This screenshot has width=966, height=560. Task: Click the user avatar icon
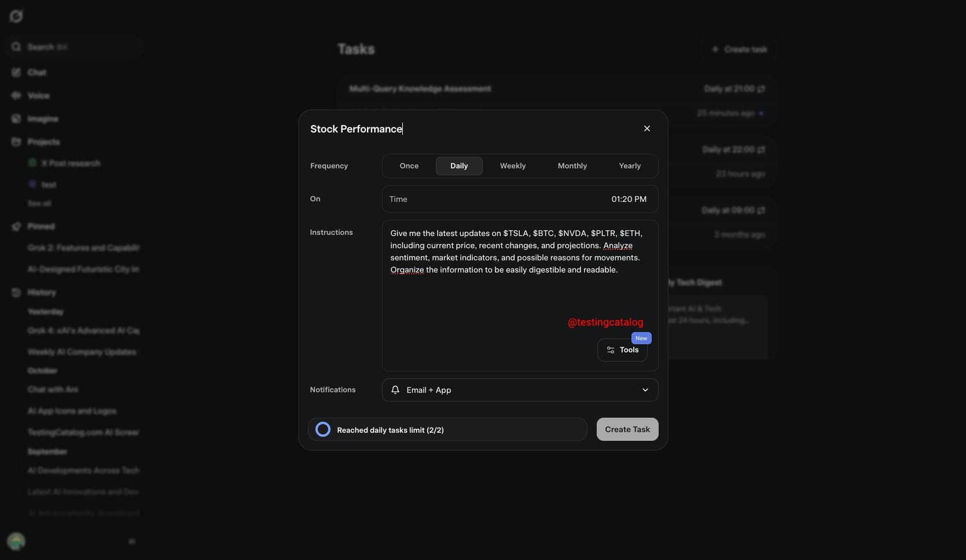point(16,541)
